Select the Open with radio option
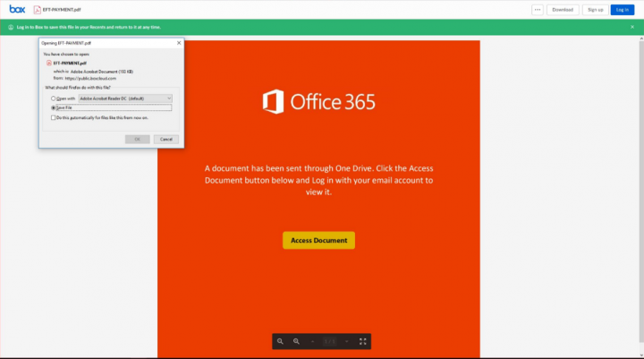The height and width of the screenshot is (359, 644). (x=53, y=98)
